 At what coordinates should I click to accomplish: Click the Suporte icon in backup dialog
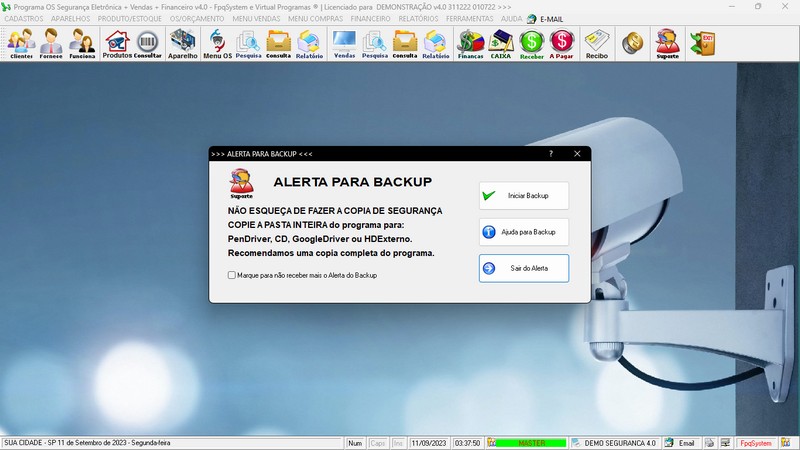tap(241, 184)
